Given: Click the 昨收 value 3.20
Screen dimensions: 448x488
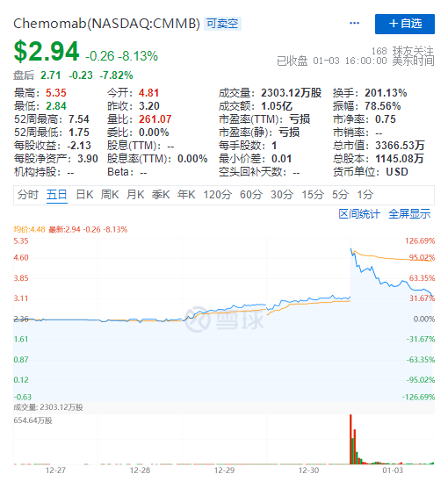Looking at the screenshot, I should pyautogui.click(x=149, y=106).
